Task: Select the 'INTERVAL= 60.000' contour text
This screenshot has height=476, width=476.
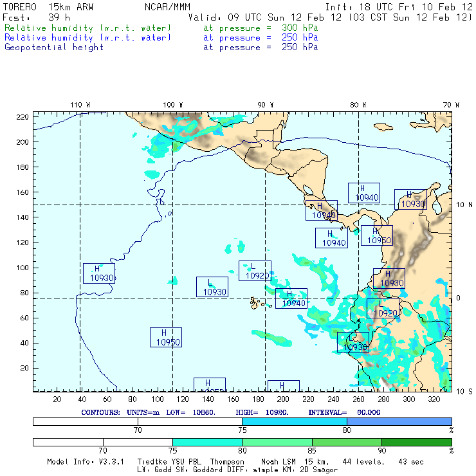Action: 344,412
